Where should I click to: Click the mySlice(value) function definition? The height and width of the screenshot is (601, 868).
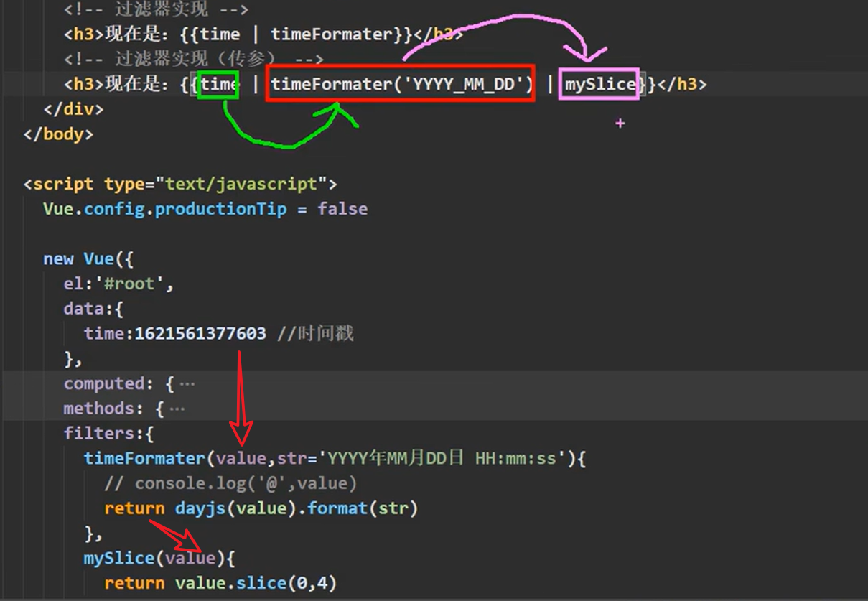(x=154, y=558)
